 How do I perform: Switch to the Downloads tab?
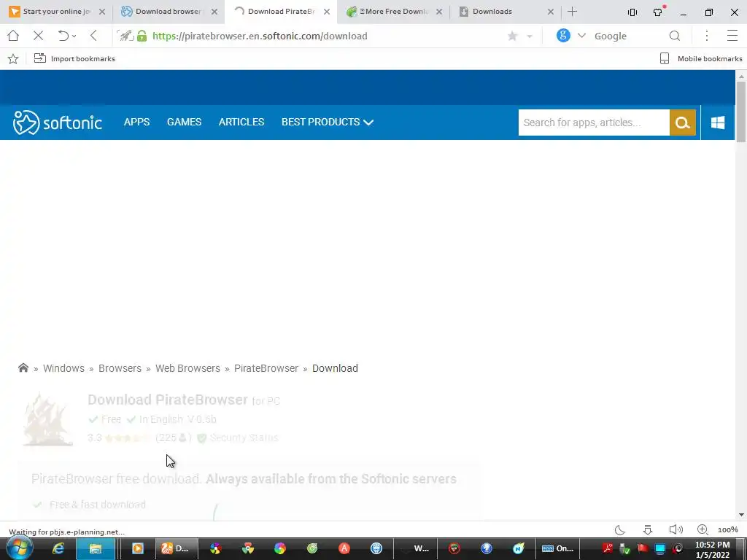pyautogui.click(x=499, y=12)
